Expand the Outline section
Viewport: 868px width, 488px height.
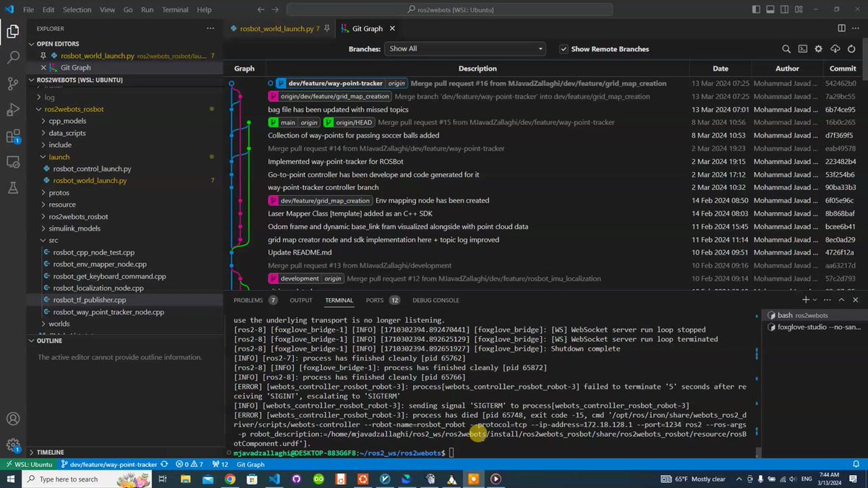pos(33,341)
